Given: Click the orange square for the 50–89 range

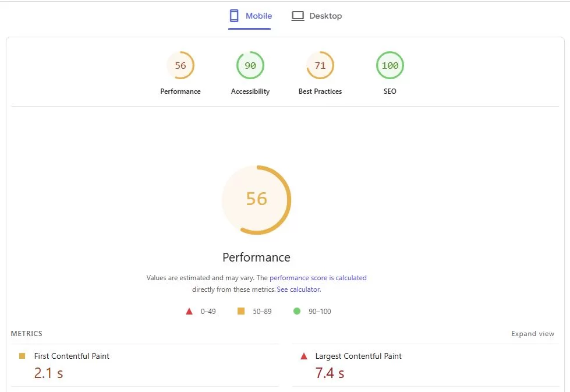Looking at the screenshot, I should [x=240, y=311].
